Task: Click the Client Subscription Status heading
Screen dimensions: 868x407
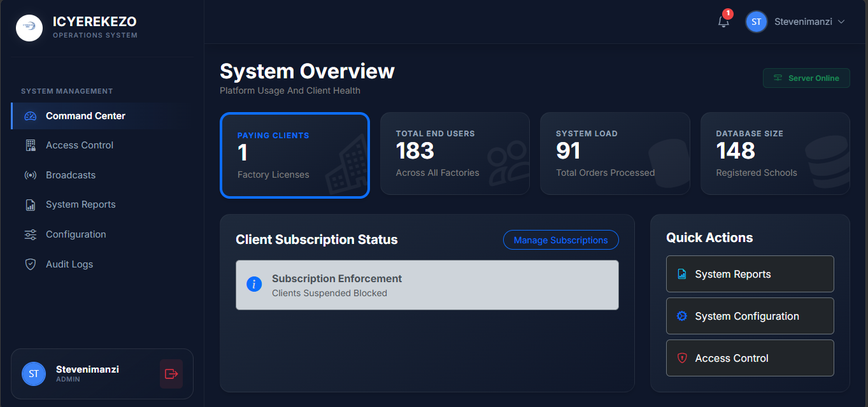Action: tap(317, 239)
